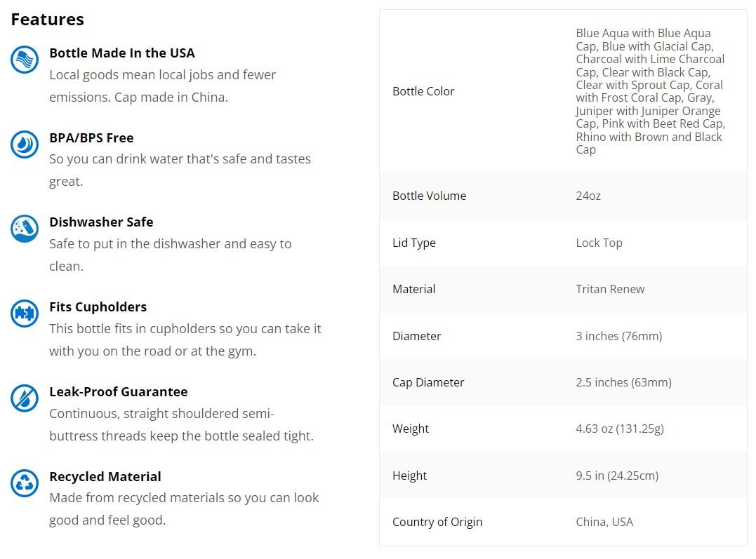Select the Bottle Made In the USA title

coord(122,53)
